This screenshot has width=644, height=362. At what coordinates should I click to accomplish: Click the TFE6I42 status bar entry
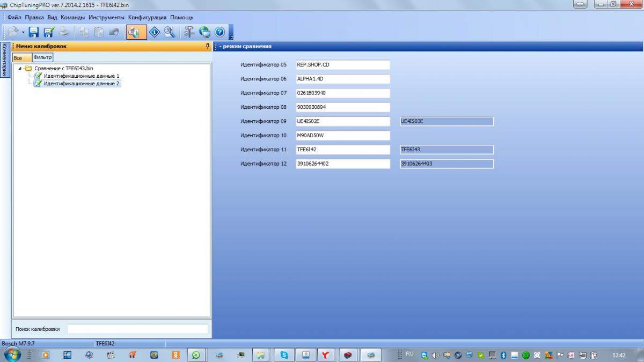click(x=105, y=343)
